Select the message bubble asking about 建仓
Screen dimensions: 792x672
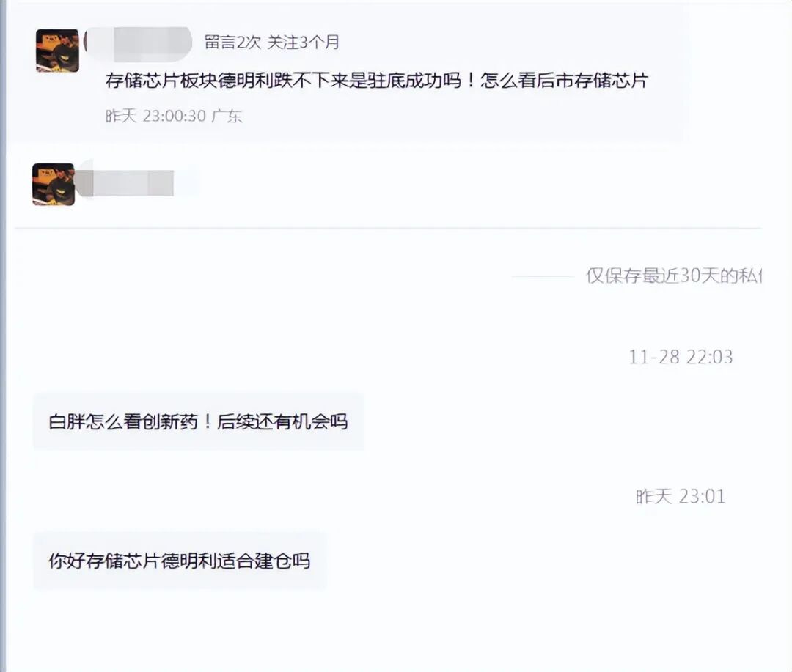click(180, 561)
